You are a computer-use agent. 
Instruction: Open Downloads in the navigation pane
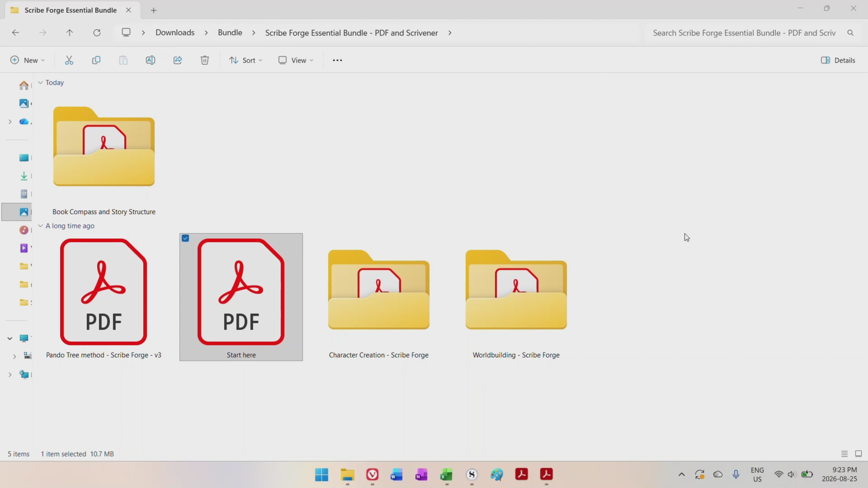pyautogui.click(x=24, y=176)
